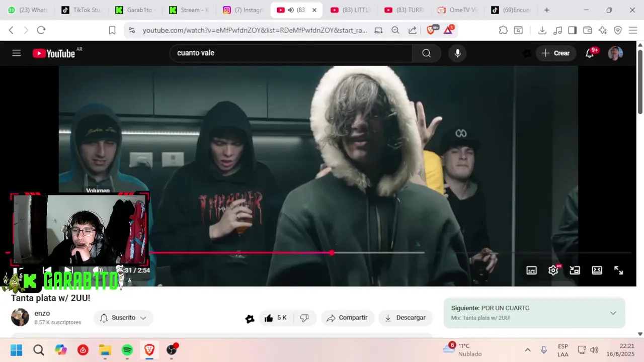This screenshot has height=362, width=644.
Task: Click the Crear button
Action: [x=556, y=53]
